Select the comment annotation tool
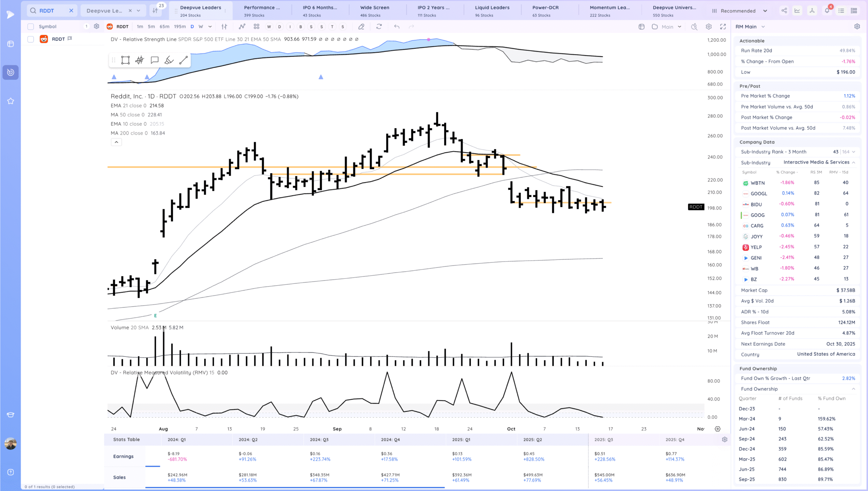 pyautogui.click(x=155, y=60)
